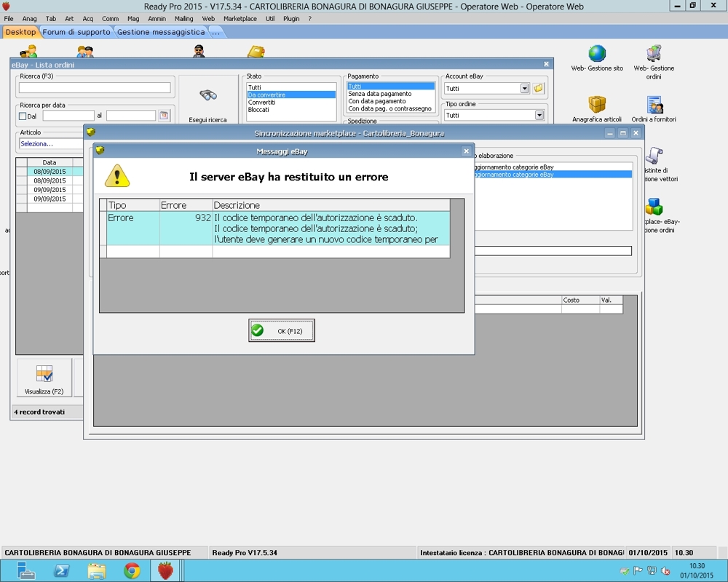The image size is (728, 582).
Task: Click the Descrizione column header
Action: click(331, 205)
